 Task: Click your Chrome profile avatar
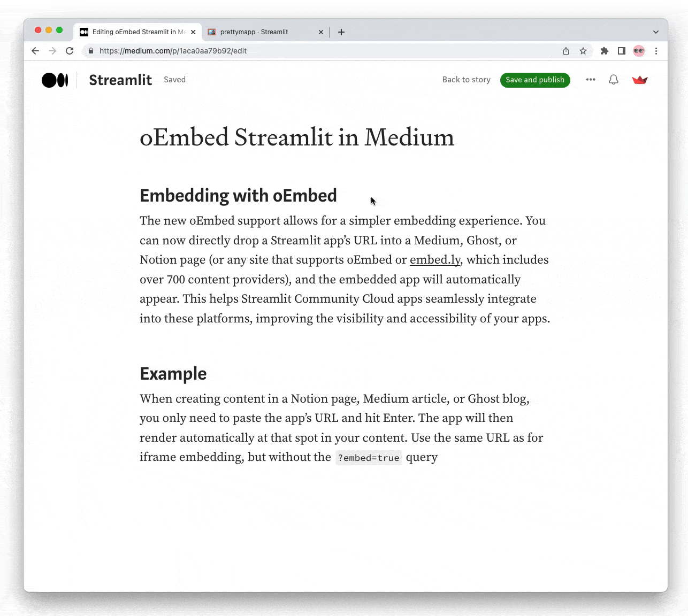[x=639, y=51]
